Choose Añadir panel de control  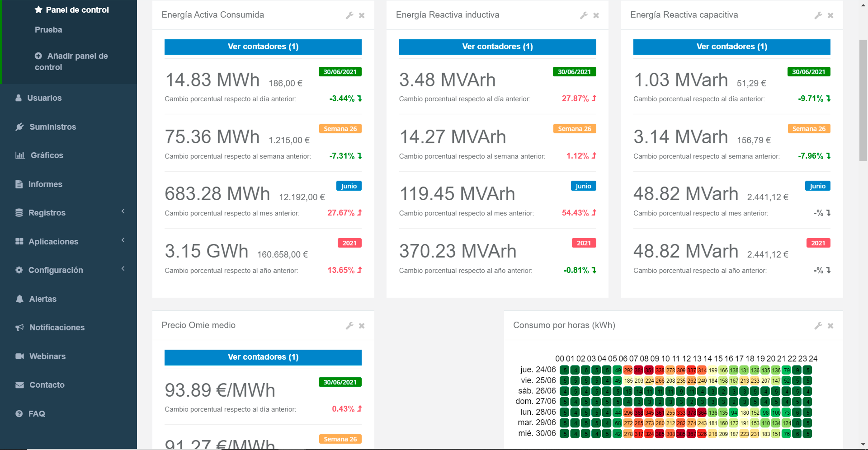click(71, 61)
